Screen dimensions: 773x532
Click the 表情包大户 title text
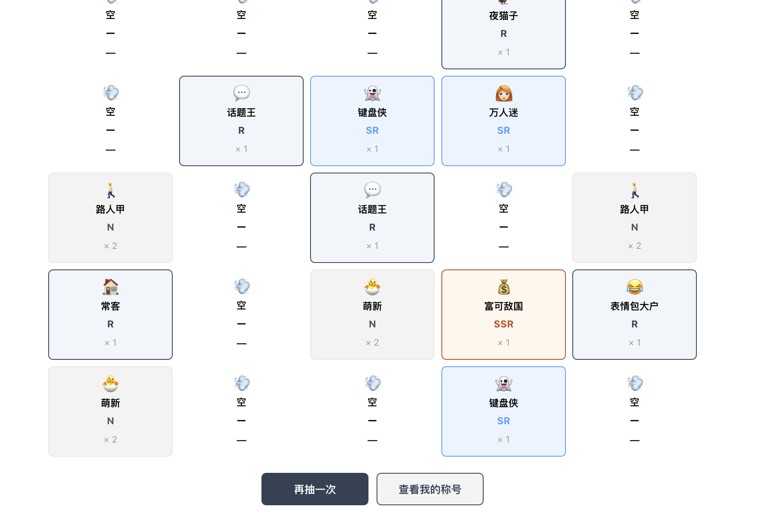tap(634, 306)
